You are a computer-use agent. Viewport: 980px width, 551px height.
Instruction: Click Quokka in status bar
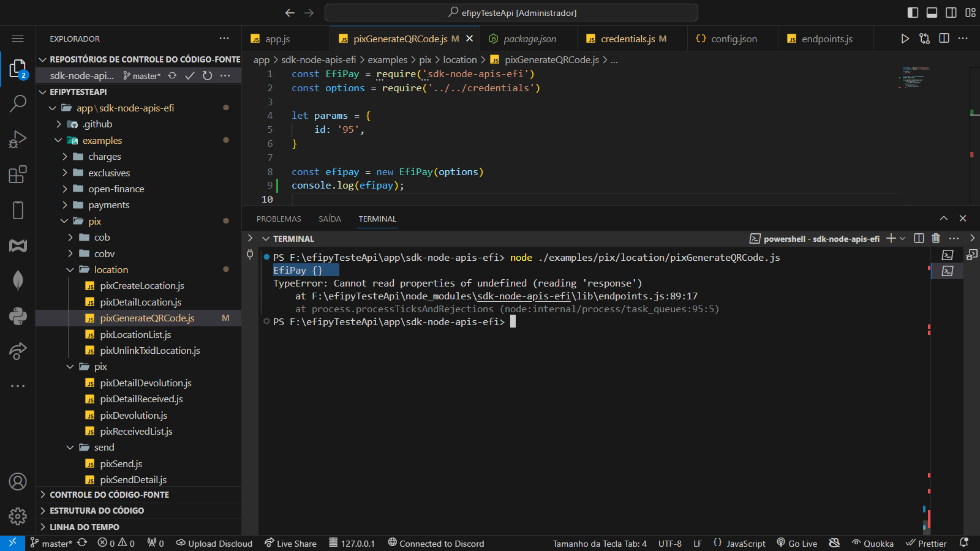click(873, 543)
